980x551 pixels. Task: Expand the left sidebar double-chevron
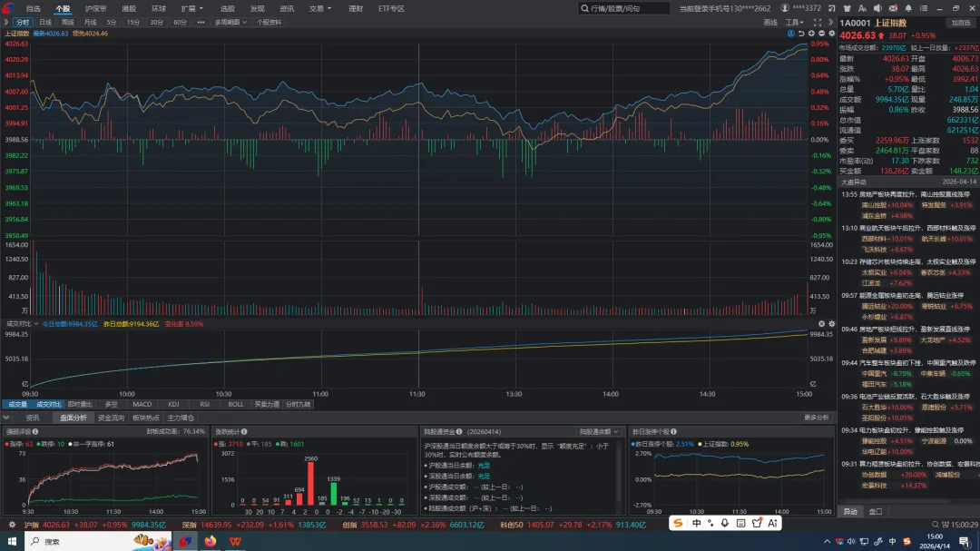[x=6, y=22]
